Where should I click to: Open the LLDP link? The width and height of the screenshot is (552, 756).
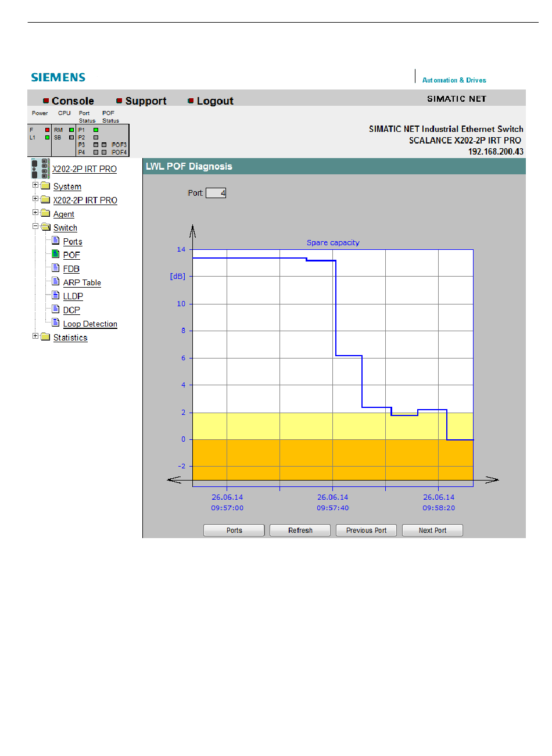[73, 296]
